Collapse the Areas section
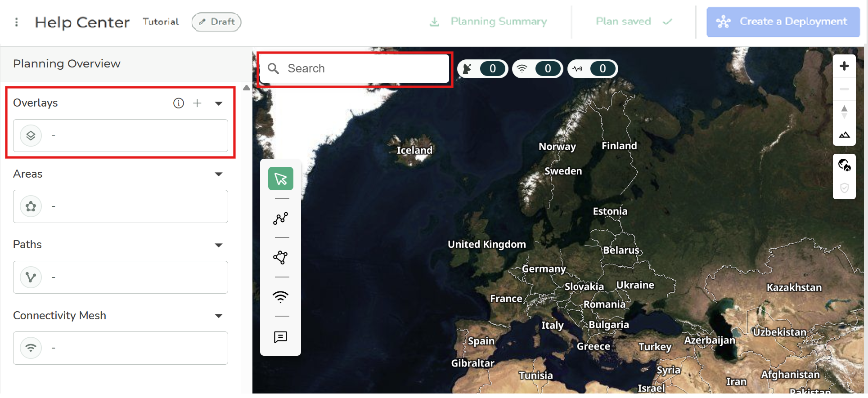The width and height of the screenshot is (868, 398). pyautogui.click(x=219, y=174)
